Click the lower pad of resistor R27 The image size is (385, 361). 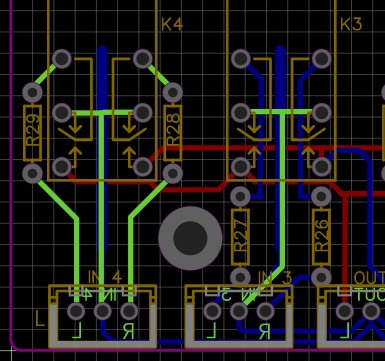coord(240,277)
